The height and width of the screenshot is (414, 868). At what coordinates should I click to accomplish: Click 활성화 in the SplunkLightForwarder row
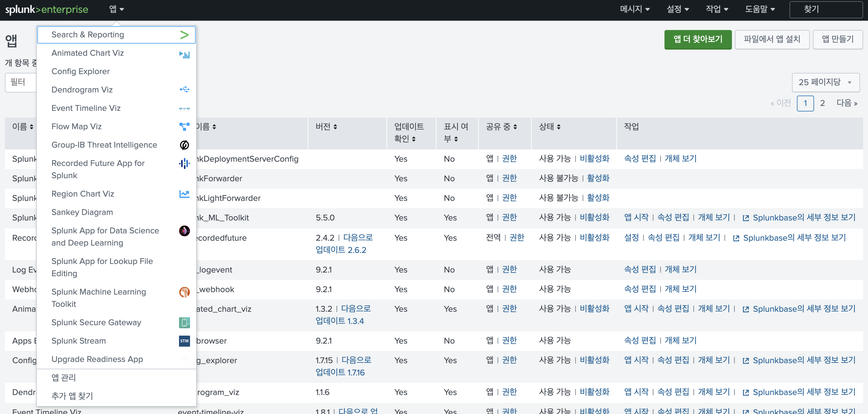[598, 198]
